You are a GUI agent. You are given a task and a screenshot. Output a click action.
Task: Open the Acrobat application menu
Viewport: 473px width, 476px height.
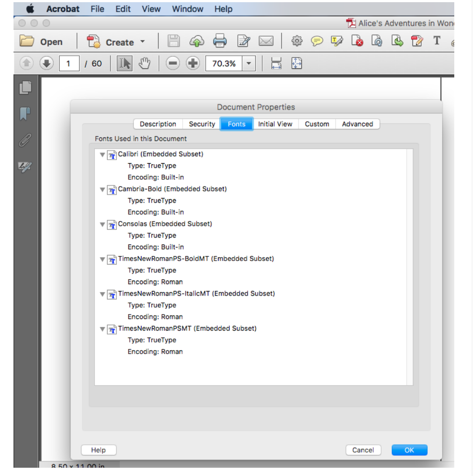pyautogui.click(x=63, y=9)
